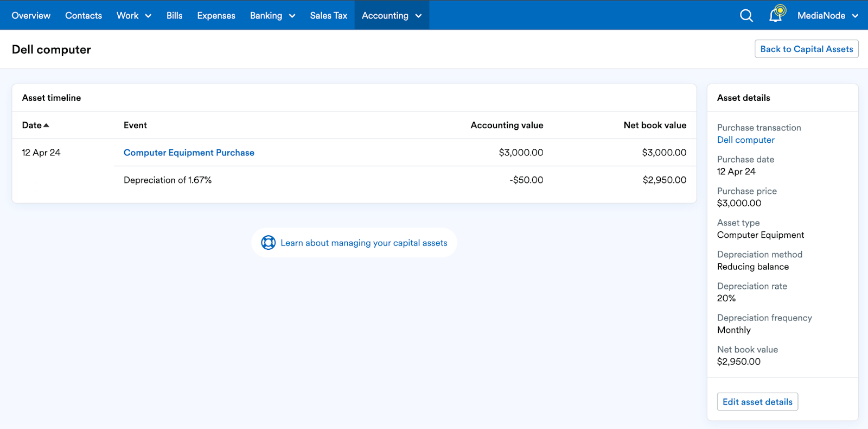Select the Depreciation of 1.67% row text
The width and height of the screenshot is (868, 429).
(168, 180)
